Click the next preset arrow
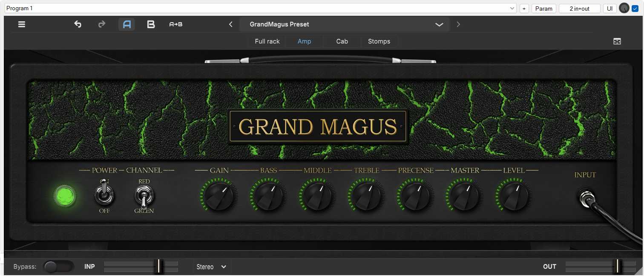 [x=458, y=24]
